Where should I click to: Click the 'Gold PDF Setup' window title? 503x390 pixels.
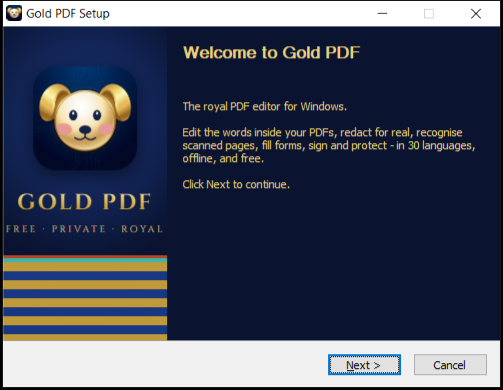coord(68,14)
